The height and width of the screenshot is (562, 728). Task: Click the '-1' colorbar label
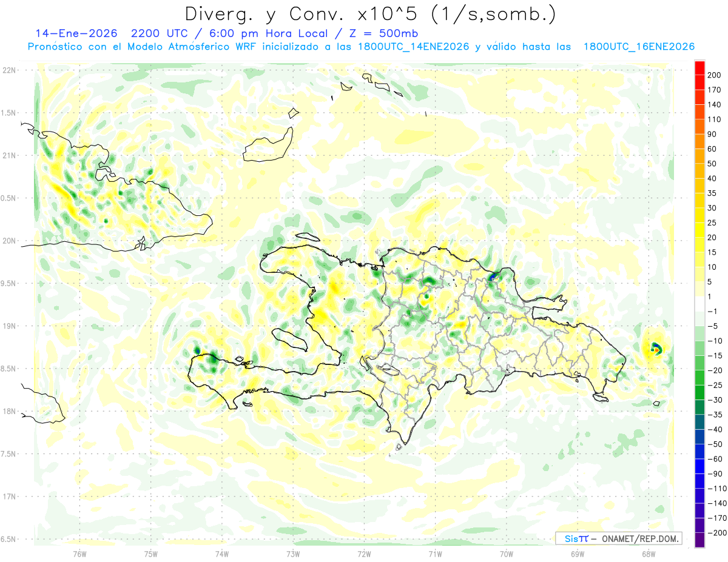coord(713,311)
